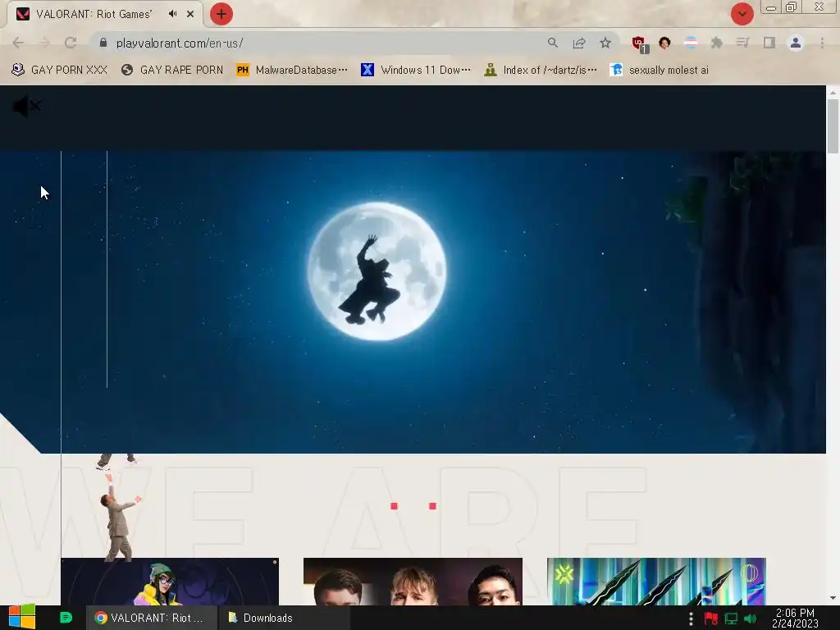Open the news card with the green-hooded character

coord(170,582)
